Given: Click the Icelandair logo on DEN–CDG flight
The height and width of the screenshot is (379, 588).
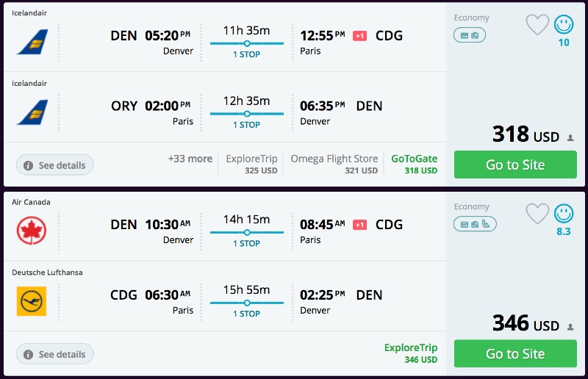Looking at the screenshot, I should click(x=32, y=43).
